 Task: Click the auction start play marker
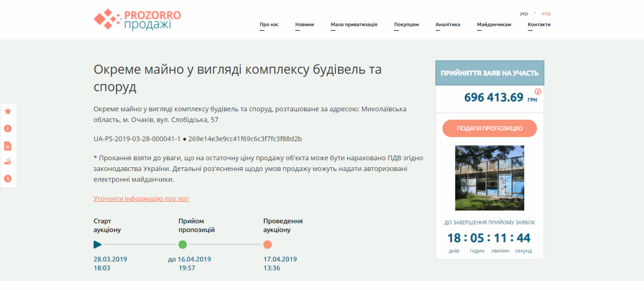(97, 244)
